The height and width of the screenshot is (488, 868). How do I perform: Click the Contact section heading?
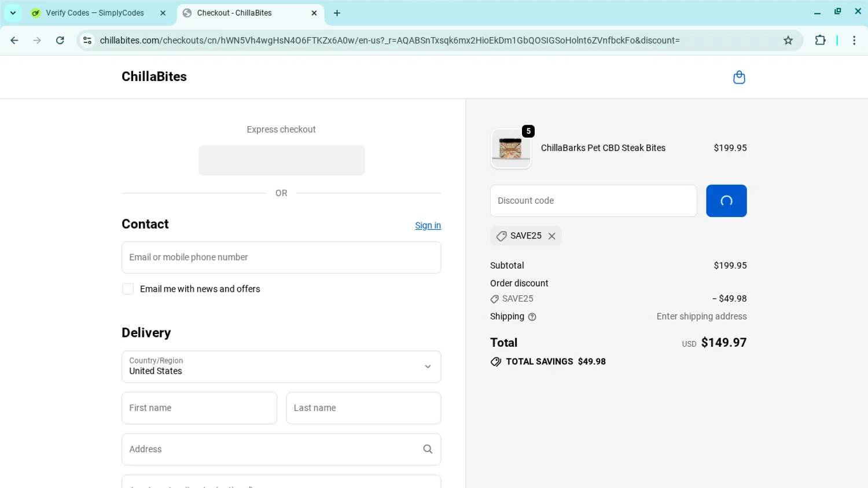[145, 224]
